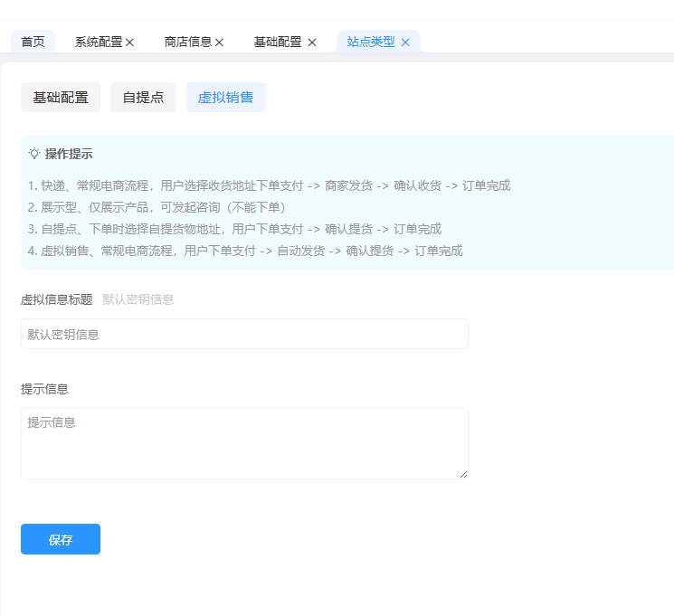Click the lightbulb icon beside 操作提示
The height and width of the screenshot is (616, 674).
[34, 154]
